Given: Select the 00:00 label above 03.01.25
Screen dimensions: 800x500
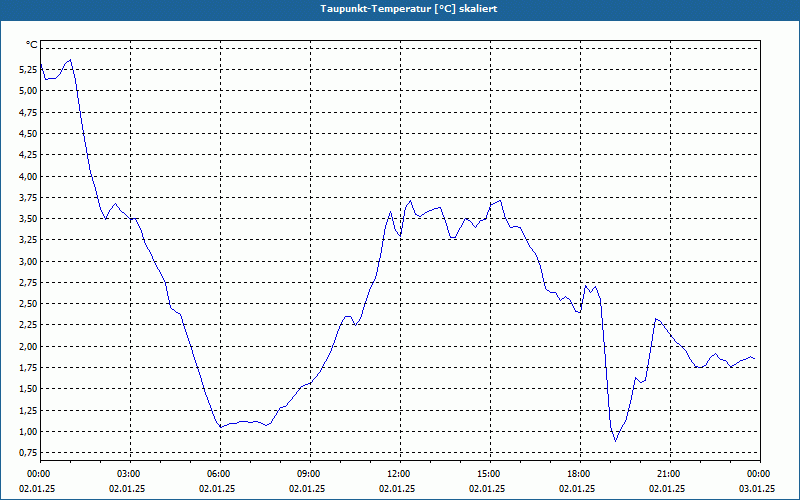Looking at the screenshot, I should pyautogui.click(x=757, y=474).
